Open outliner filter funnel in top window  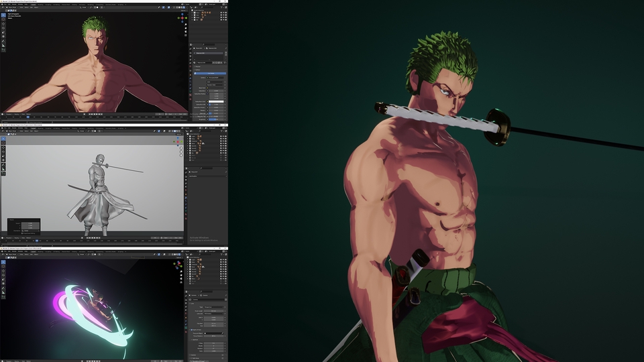pyautogui.click(x=221, y=8)
